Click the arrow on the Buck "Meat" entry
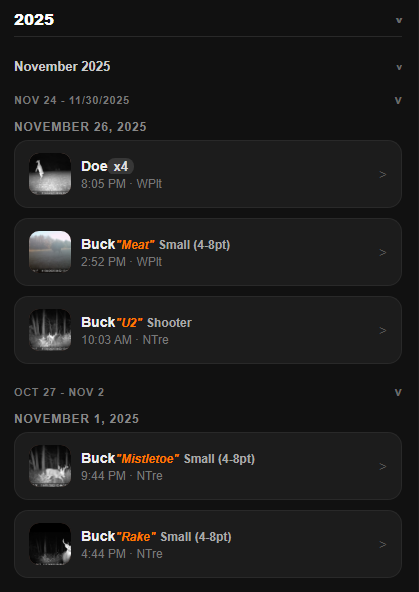 383,252
